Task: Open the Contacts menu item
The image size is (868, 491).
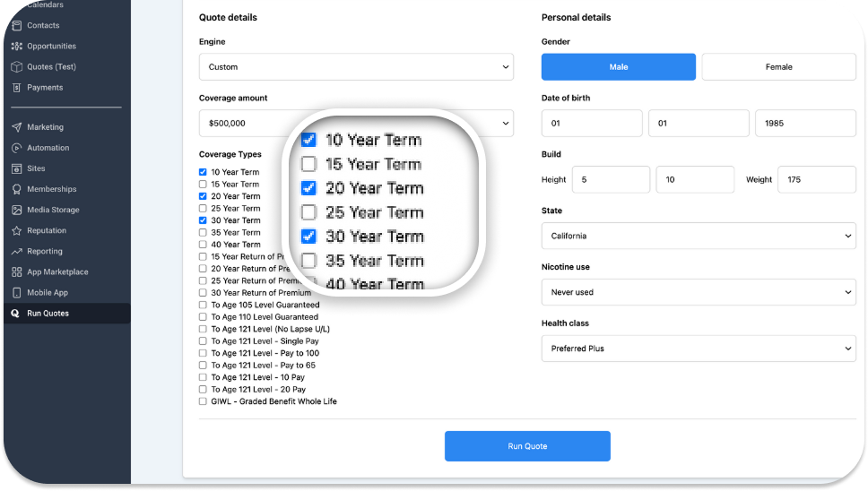Action: pos(66,25)
